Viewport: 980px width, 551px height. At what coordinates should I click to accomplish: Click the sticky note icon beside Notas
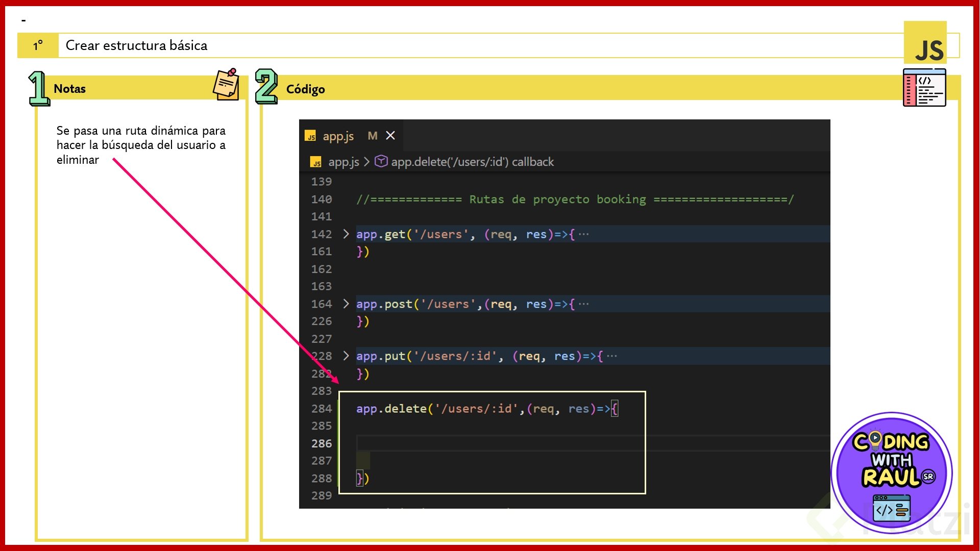226,85
